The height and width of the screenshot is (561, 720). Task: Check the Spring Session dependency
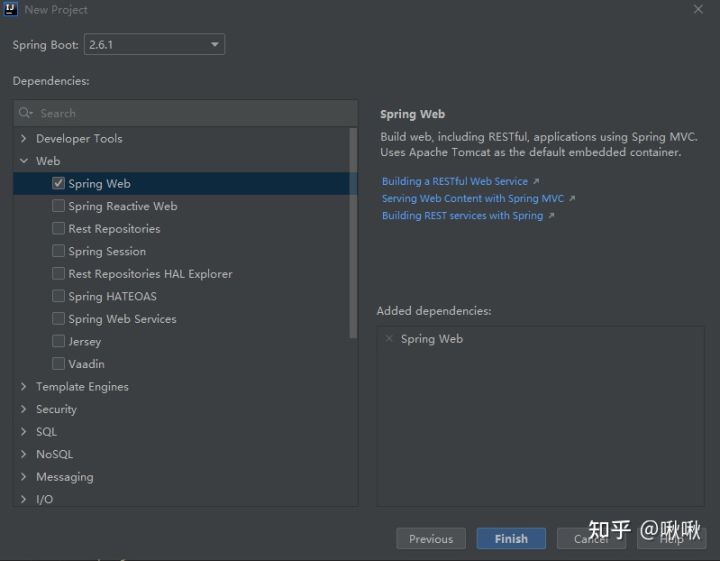58,251
